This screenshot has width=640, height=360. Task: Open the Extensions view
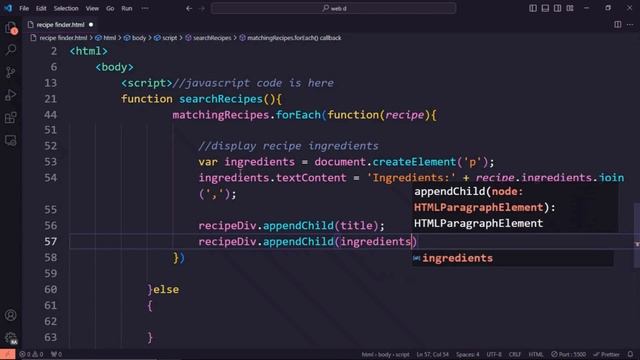coord(11,118)
